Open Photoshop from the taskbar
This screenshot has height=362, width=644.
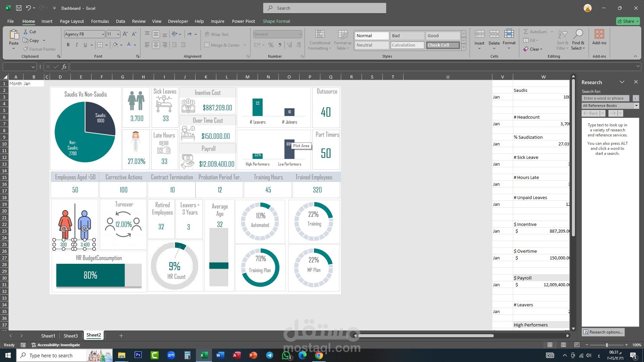coord(138,355)
